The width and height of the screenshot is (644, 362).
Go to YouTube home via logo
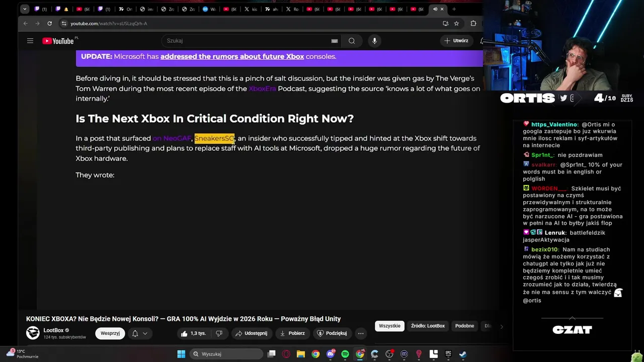click(58, 41)
